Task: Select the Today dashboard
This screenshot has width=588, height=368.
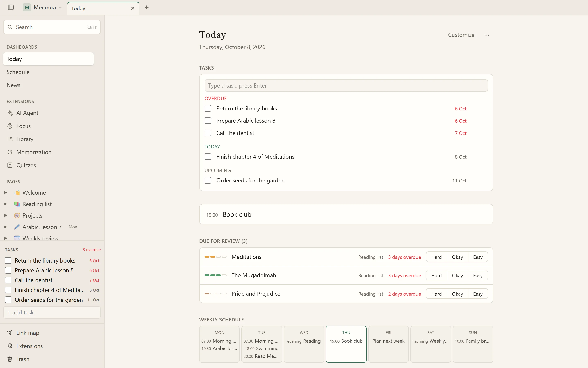Action: (x=48, y=59)
